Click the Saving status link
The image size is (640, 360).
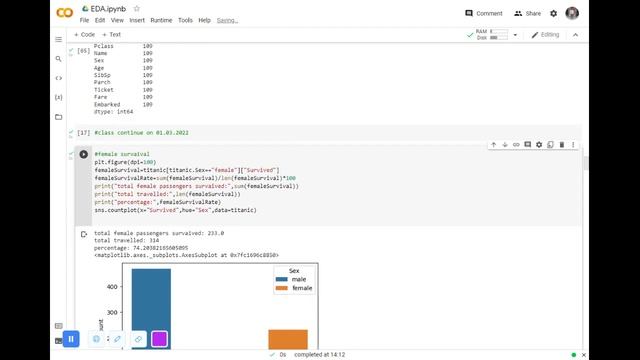click(x=227, y=20)
